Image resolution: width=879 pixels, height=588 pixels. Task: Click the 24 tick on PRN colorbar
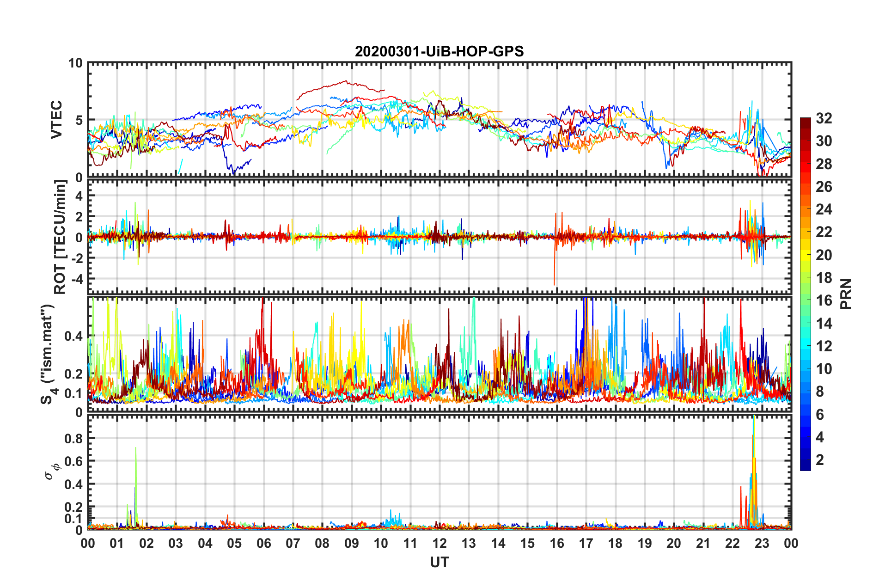824,209
